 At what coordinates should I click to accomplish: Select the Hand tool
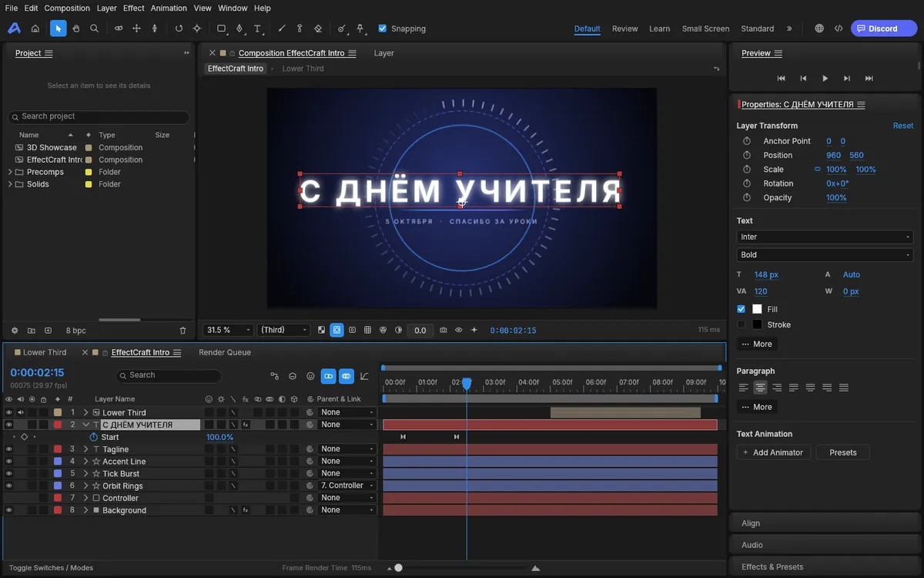(76, 29)
